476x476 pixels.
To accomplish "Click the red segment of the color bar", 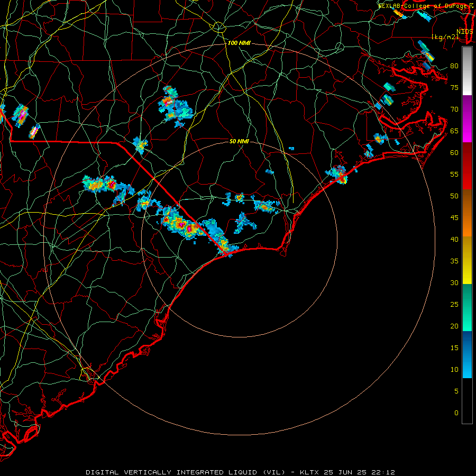I will click(x=467, y=166).
